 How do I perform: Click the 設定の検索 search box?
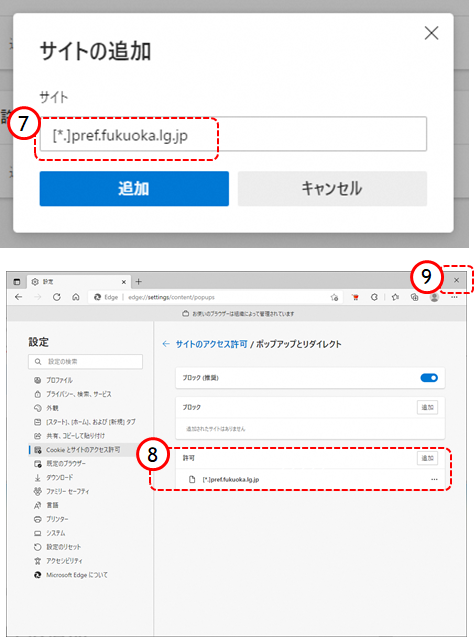[85, 362]
